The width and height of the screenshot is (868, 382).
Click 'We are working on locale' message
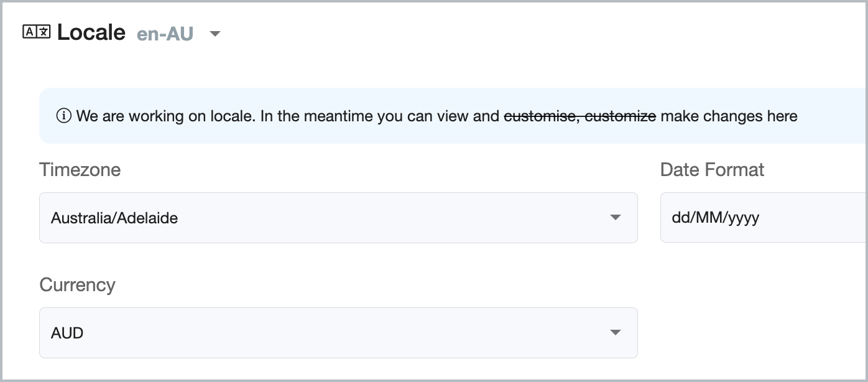point(165,116)
